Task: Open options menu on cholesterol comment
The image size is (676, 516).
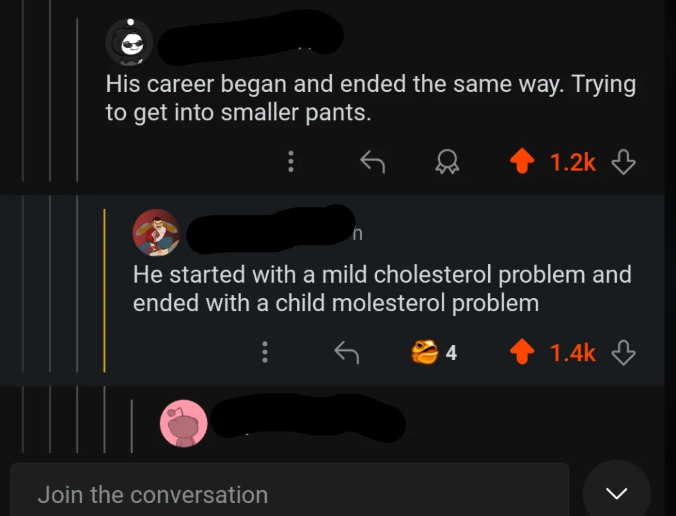Action: pos(264,351)
